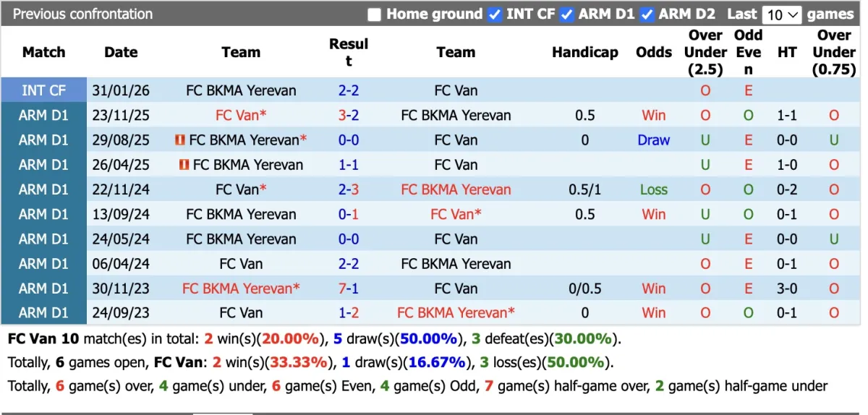The image size is (868, 415).
Task: Select the INT CF league cell
Action: [43, 90]
